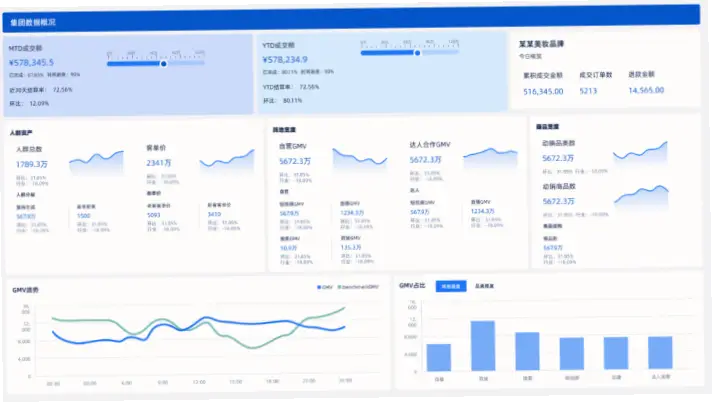Click the ¥578,345.5 amount

pos(31,63)
